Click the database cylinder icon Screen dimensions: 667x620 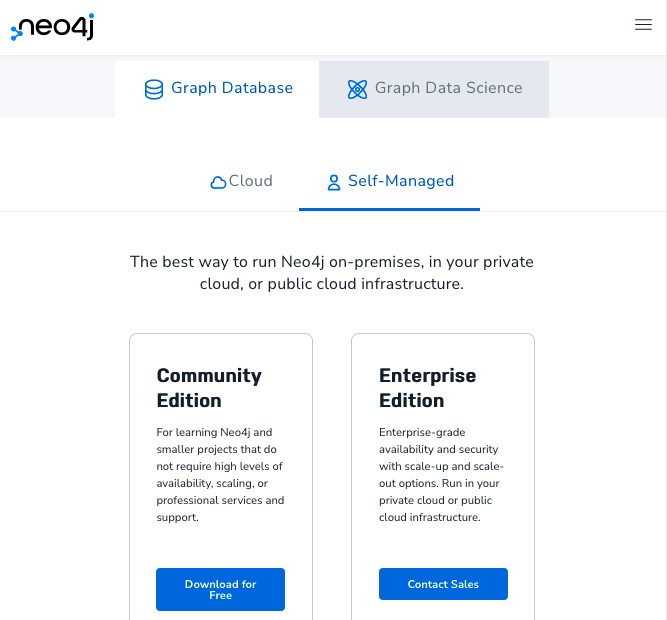154,90
